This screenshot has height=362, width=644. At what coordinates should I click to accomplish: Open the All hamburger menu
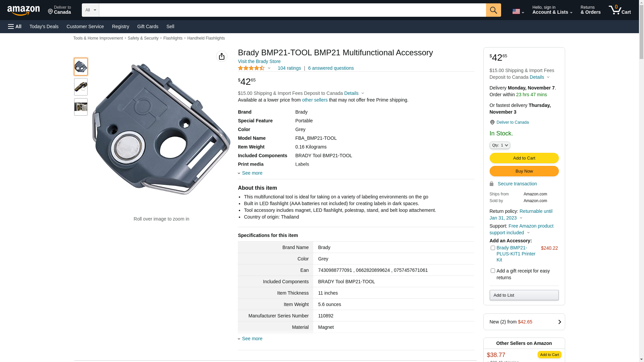tap(15, 26)
